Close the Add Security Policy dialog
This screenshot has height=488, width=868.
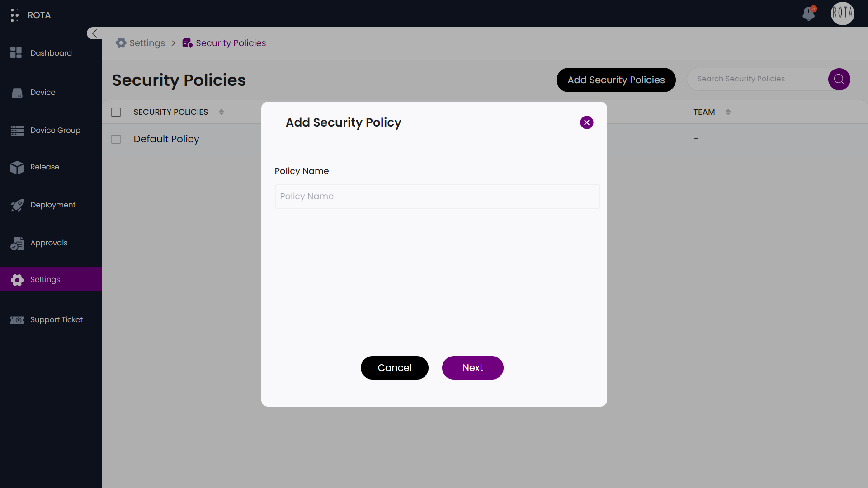587,122
